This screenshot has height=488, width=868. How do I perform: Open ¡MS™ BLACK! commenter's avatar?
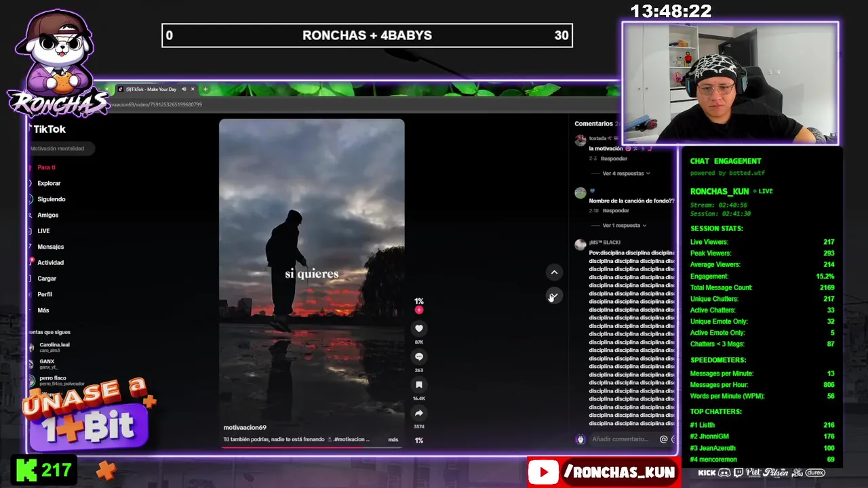pyautogui.click(x=580, y=245)
